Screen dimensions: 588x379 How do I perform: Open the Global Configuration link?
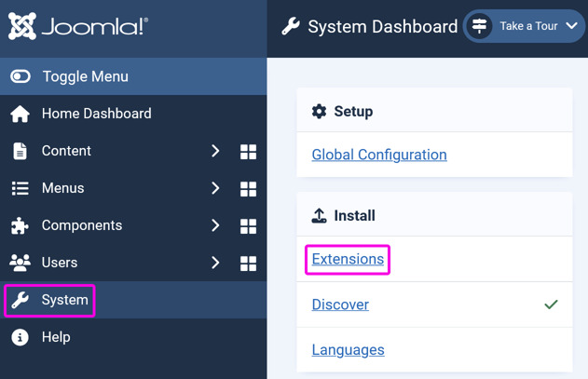pos(379,155)
